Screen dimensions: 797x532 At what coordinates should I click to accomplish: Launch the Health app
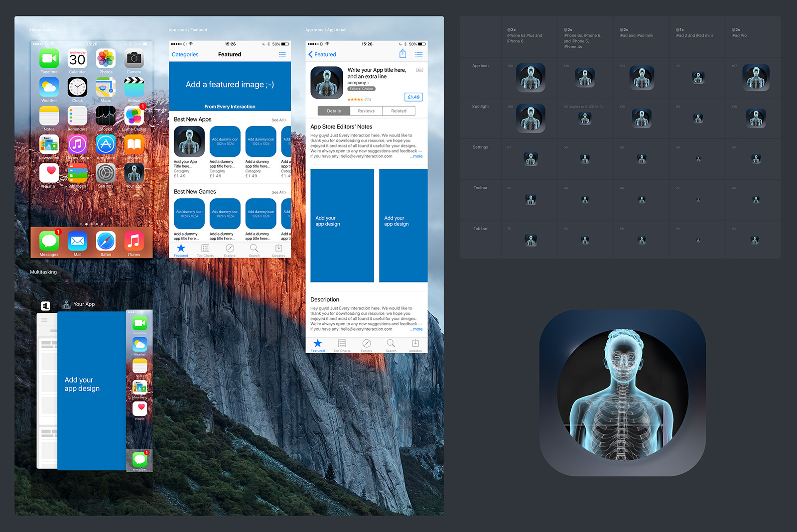48,172
